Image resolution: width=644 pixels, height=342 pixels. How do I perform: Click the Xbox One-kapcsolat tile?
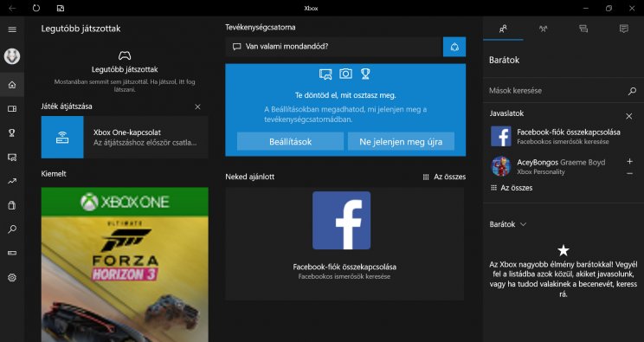[125, 138]
